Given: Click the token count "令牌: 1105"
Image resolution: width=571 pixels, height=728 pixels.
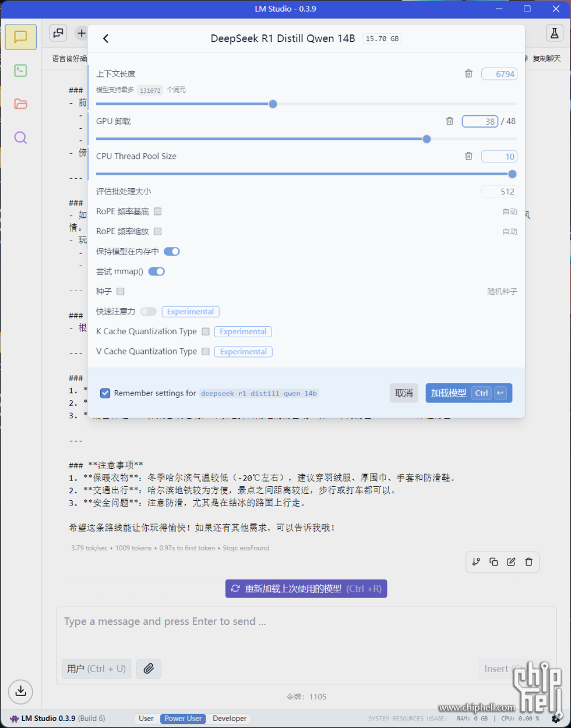Looking at the screenshot, I should pos(306,697).
